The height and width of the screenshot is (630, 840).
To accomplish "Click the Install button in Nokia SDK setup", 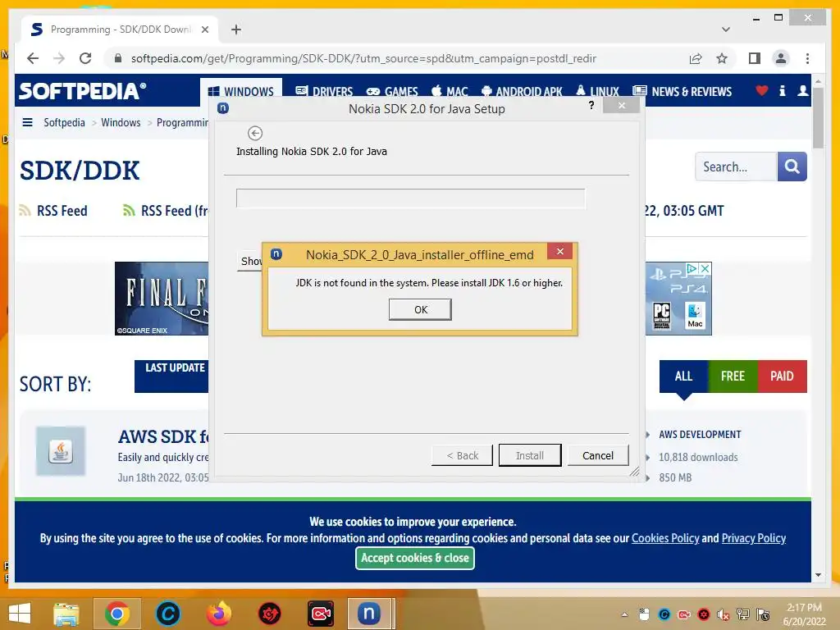I will (x=530, y=455).
